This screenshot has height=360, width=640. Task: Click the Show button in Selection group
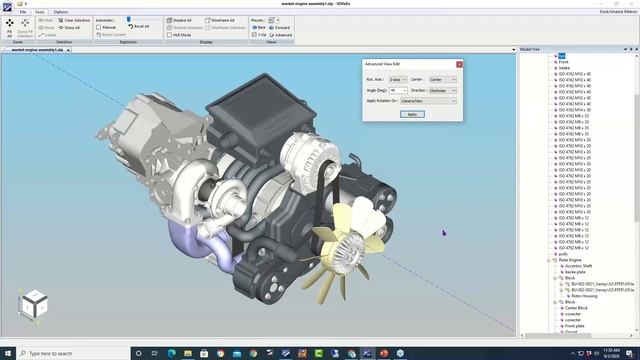(46, 27)
